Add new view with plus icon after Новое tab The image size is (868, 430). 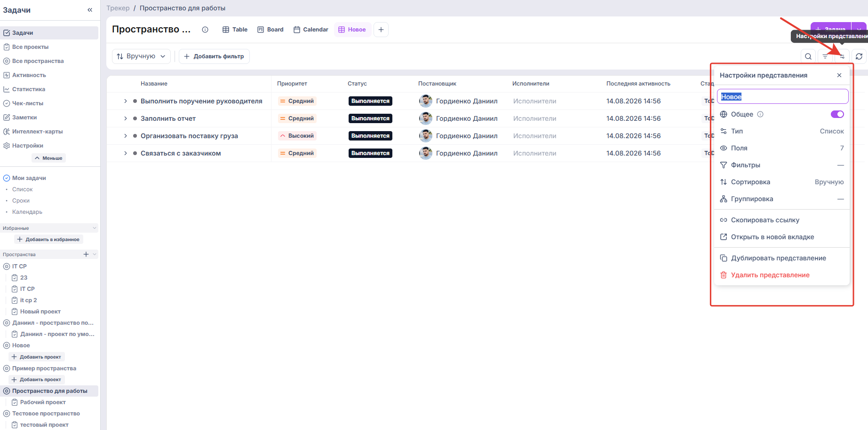tap(381, 30)
